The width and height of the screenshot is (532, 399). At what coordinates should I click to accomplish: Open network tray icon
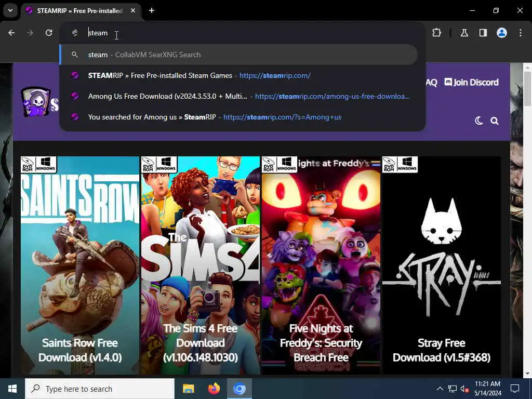[x=453, y=389]
